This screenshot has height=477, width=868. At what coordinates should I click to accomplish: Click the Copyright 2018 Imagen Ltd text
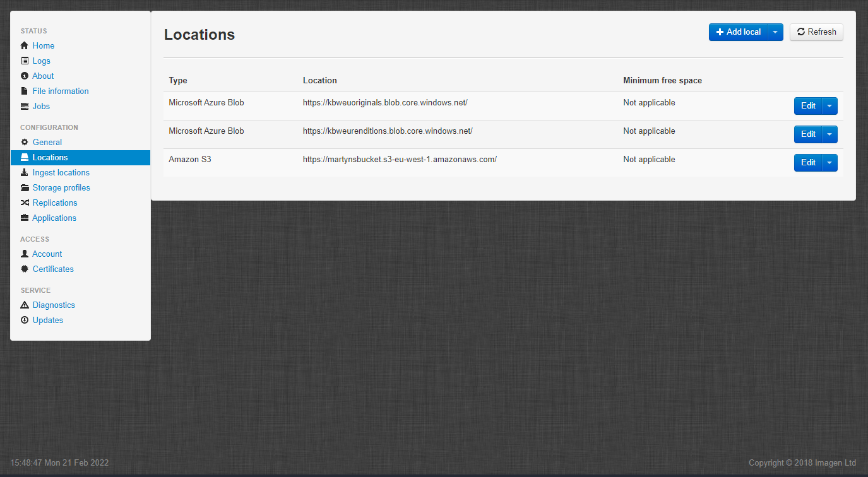[802, 462]
